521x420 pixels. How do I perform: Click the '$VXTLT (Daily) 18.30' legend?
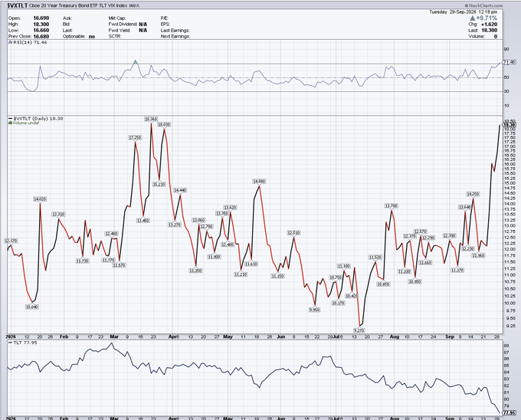click(38, 118)
